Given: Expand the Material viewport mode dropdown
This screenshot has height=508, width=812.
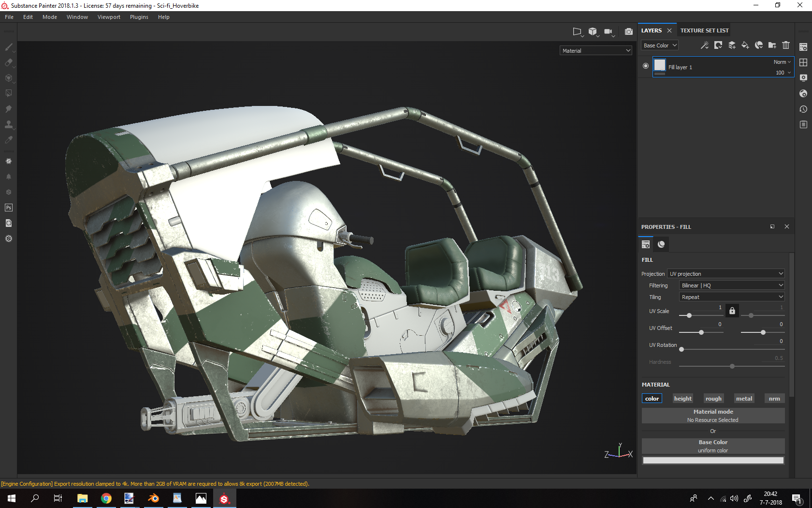Looking at the screenshot, I should point(596,51).
